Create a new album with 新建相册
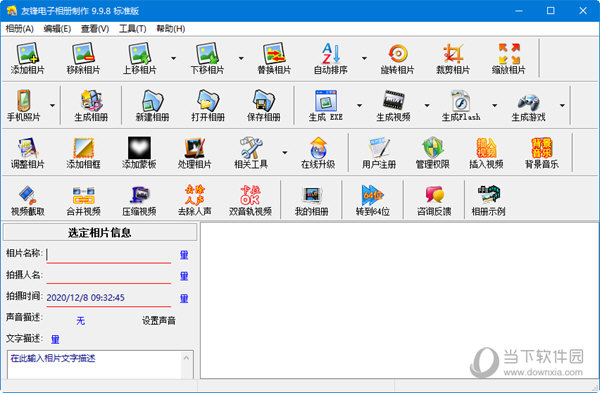This screenshot has height=393, width=600. pyautogui.click(x=153, y=105)
